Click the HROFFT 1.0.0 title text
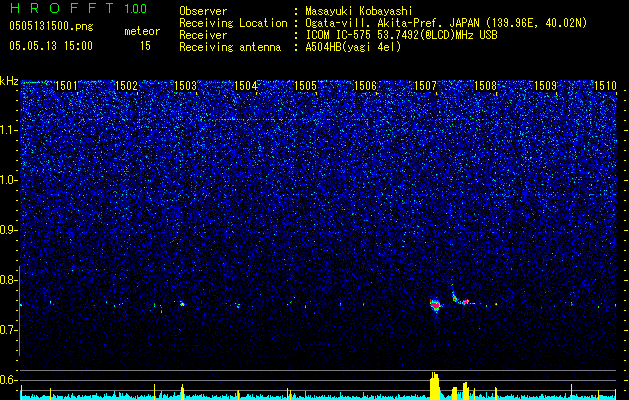 [78, 8]
